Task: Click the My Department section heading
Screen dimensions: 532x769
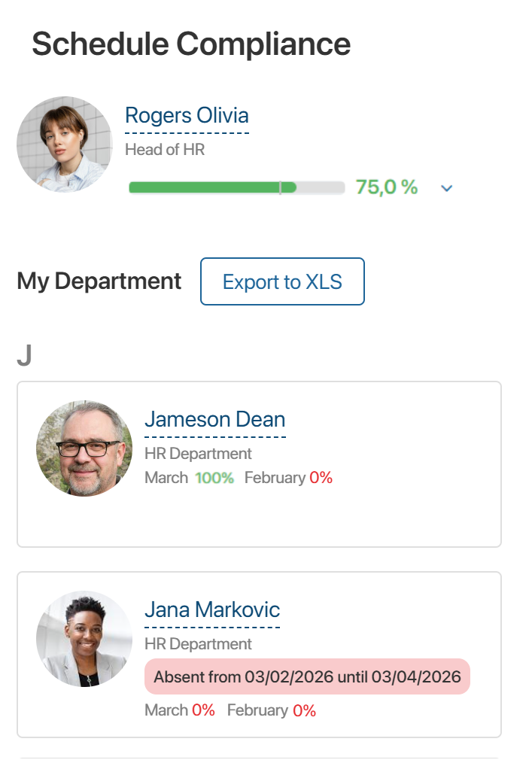Action: pyautogui.click(x=99, y=281)
